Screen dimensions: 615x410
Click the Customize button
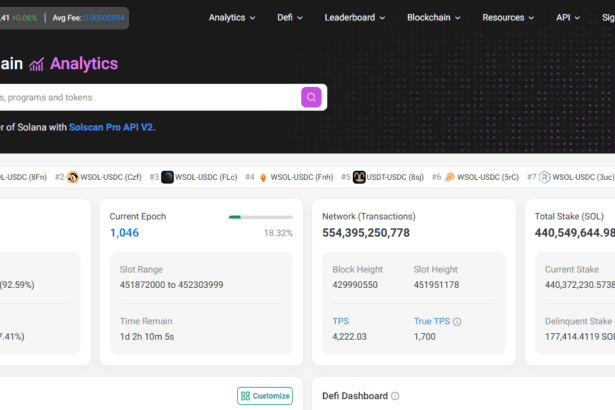(265, 396)
